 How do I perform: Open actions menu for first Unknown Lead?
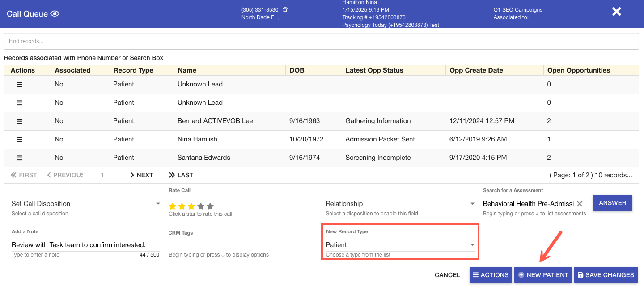click(x=20, y=84)
